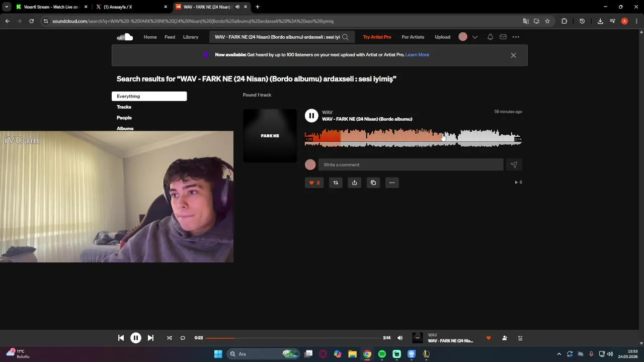Viewport: 644px width, 362px height.
Task: Repost the FARK NE track
Action: (x=336, y=183)
